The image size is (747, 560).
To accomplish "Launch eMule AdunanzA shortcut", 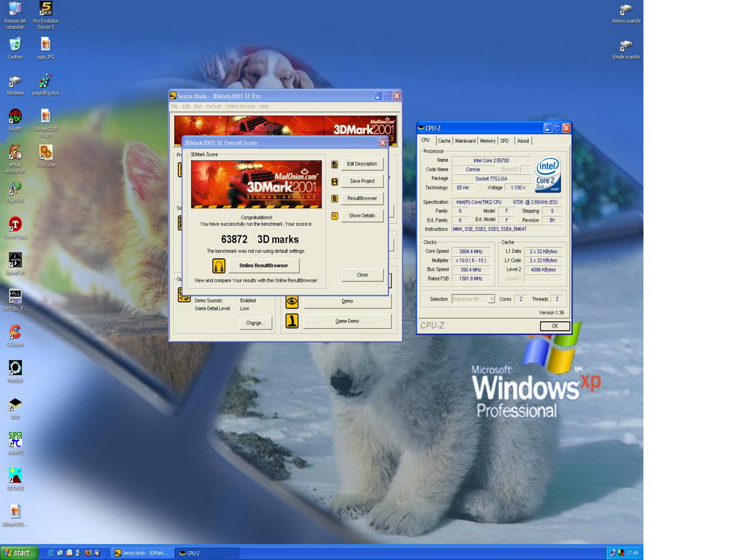I will pyautogui.click(x=15, y=159).
